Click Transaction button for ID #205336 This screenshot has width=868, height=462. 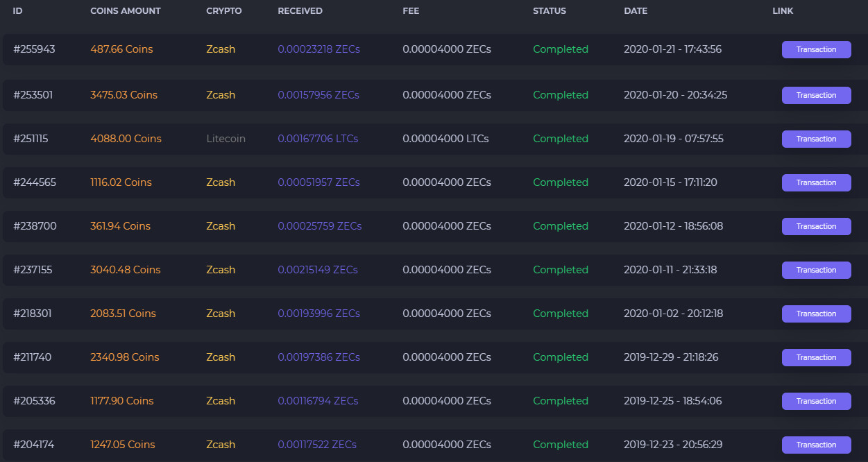[x=816, y=401]
